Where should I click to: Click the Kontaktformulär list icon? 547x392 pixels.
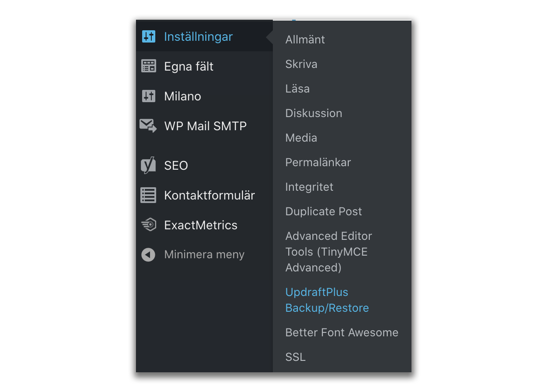148,196
